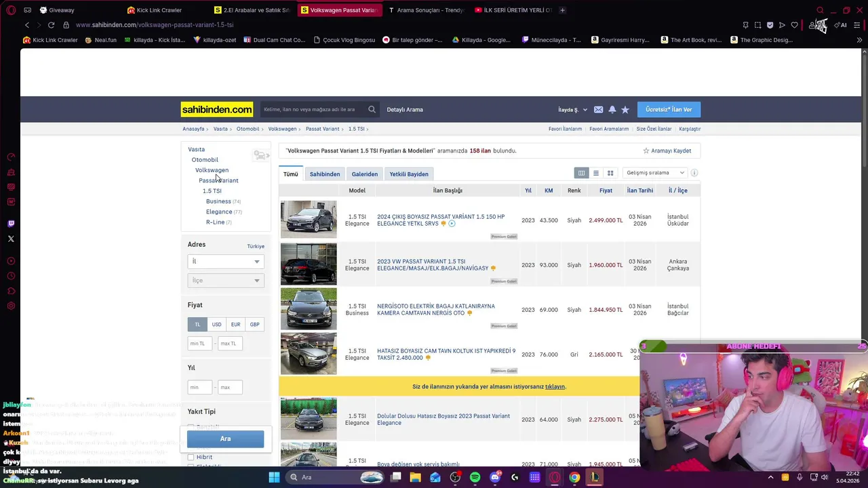Open thumbnail of 2023 VW PASSAT listing
The width and height of the screenshot is (868, 488).
pos(309,264)
